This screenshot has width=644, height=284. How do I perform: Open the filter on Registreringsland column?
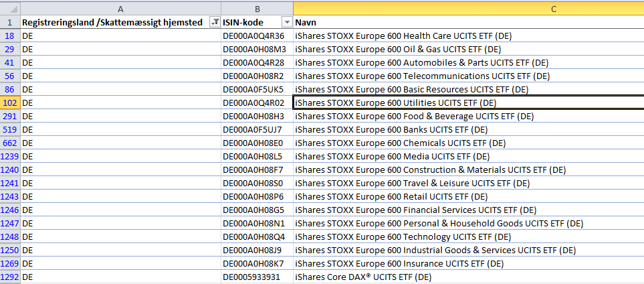pyautogui.click(x=215, y=22)
